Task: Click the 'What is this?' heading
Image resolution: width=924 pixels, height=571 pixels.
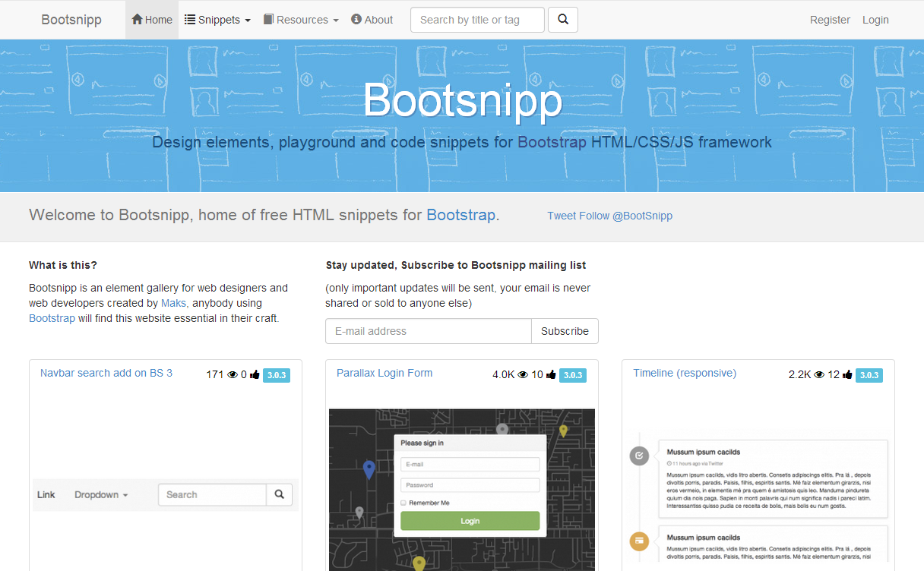Action: (63, 265)
